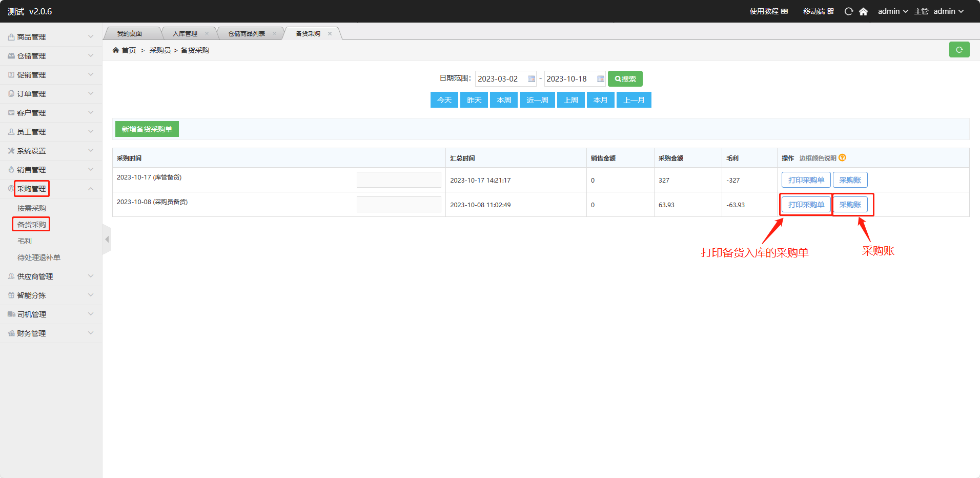Click the green 搜索 button
Image resolution: width=980 pixels, height=478 pixels.
625,79
